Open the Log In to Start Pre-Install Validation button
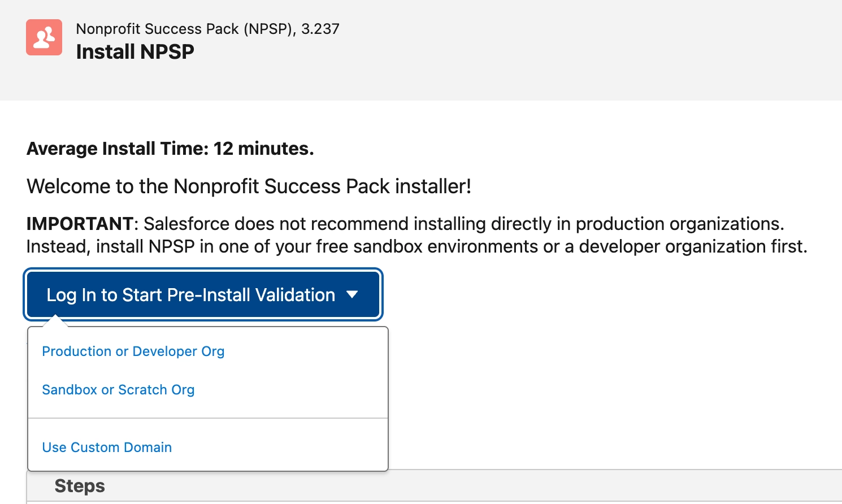 point(203,294)
